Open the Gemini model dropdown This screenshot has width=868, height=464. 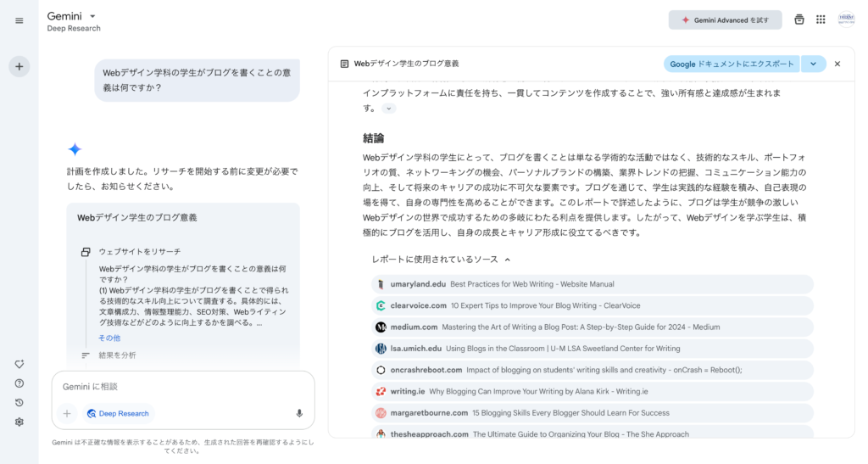[x=92, y=16]
